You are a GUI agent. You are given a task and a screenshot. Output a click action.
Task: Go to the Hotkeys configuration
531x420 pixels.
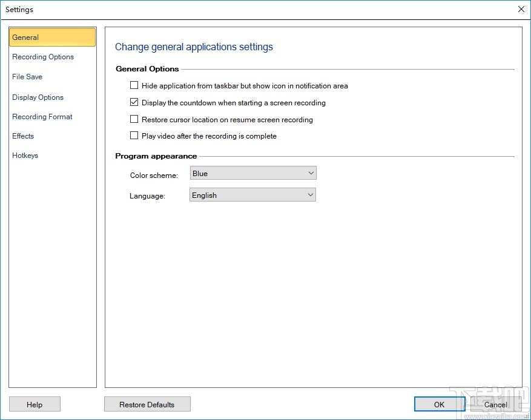click(25, 156)
